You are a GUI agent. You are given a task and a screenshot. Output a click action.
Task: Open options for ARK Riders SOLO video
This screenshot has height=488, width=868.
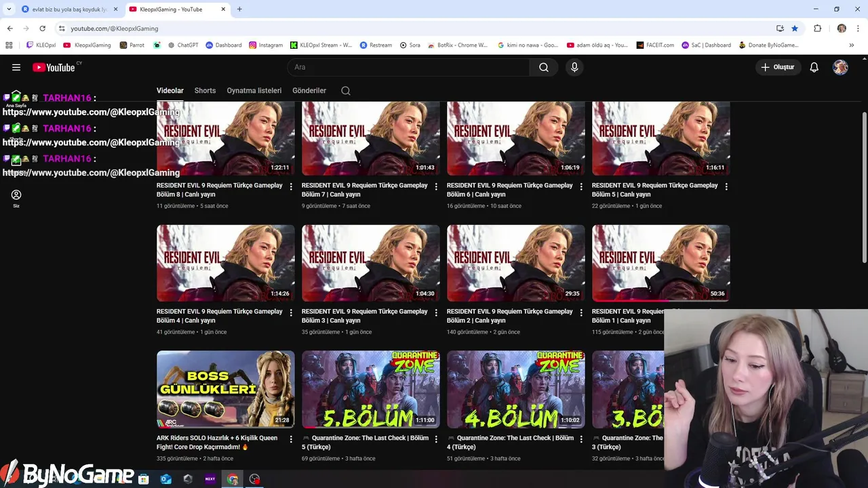tap(291, 439)
